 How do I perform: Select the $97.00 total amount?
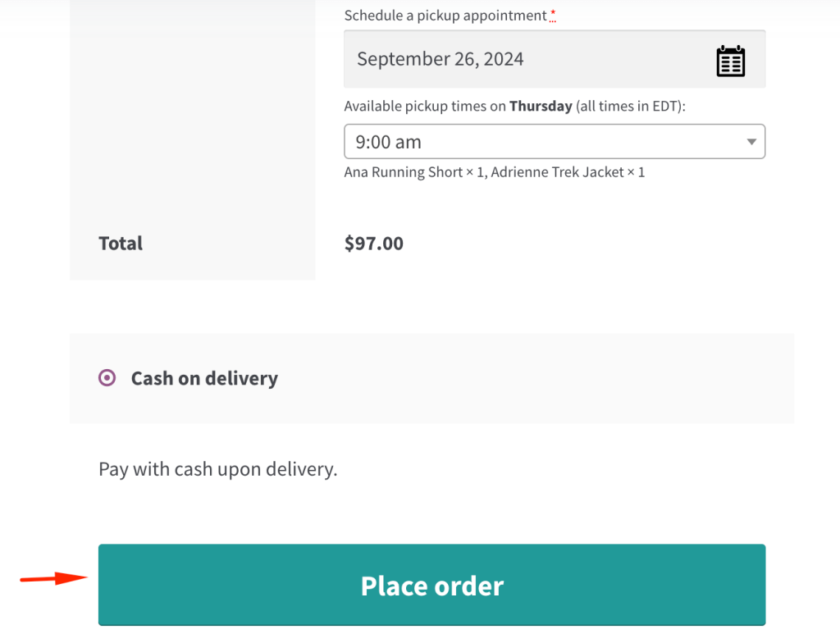[x=374, y=244]
